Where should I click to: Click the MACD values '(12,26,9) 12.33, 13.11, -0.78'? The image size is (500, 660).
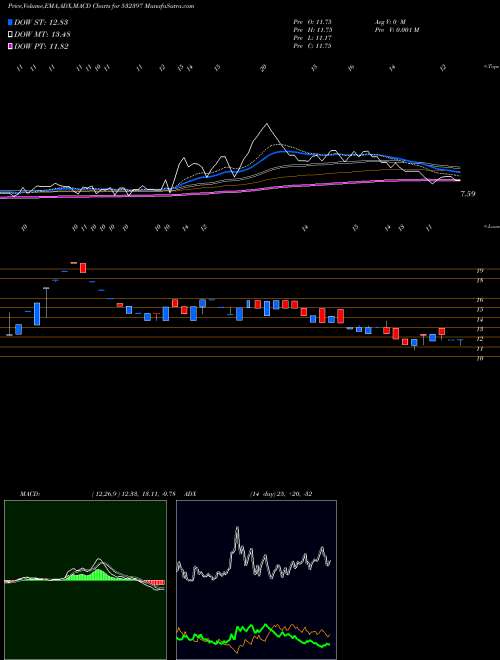[x=133, y=493]
